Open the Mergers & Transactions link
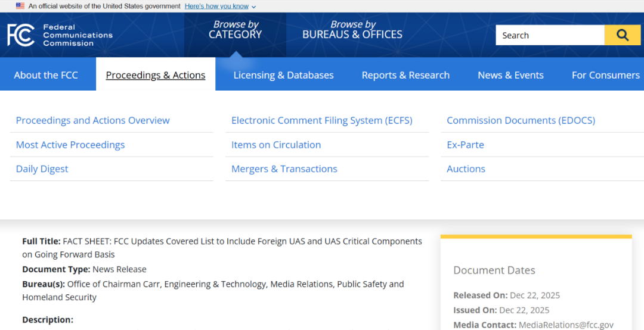Screen dimensions: 644x330 pos(284,169)
